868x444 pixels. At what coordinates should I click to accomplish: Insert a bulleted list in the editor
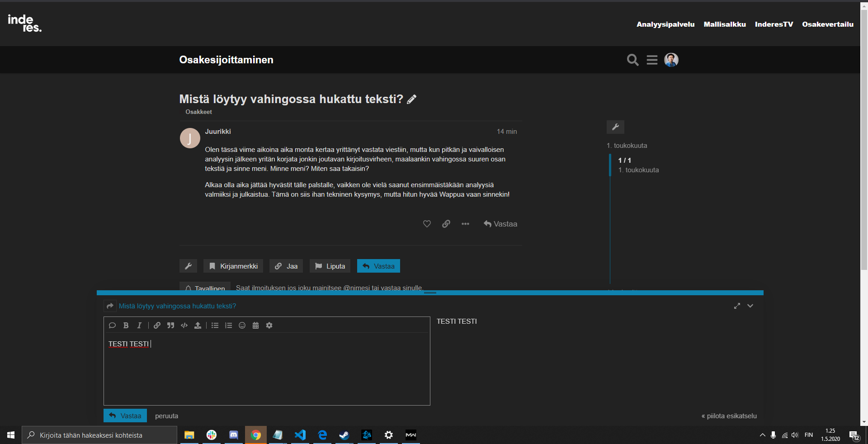(x=215, y=326)
